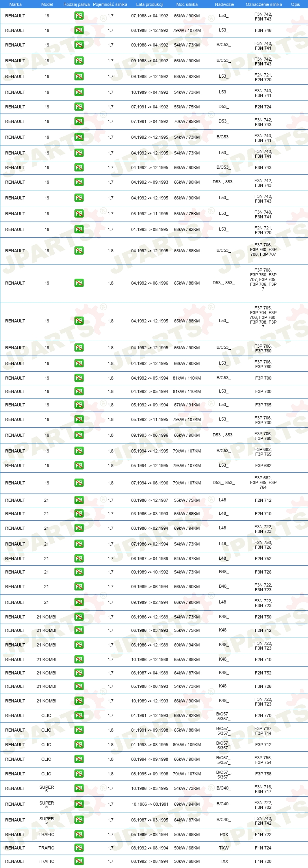The height and width of the screenshot is (868, 308).
Task: Click engine codes F3P 755, F3P 754 cell
Action: pyautogui.click(x=263, y=760)
